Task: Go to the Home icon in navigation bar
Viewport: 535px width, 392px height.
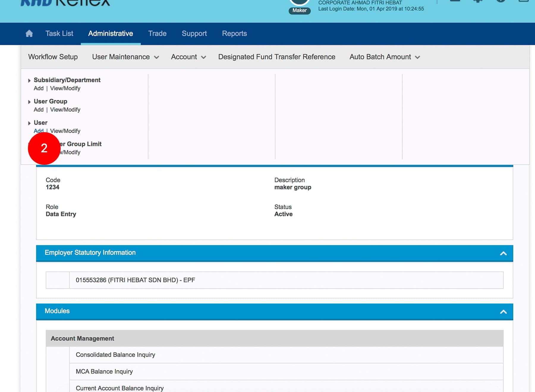Action: [x=29, y=34]
